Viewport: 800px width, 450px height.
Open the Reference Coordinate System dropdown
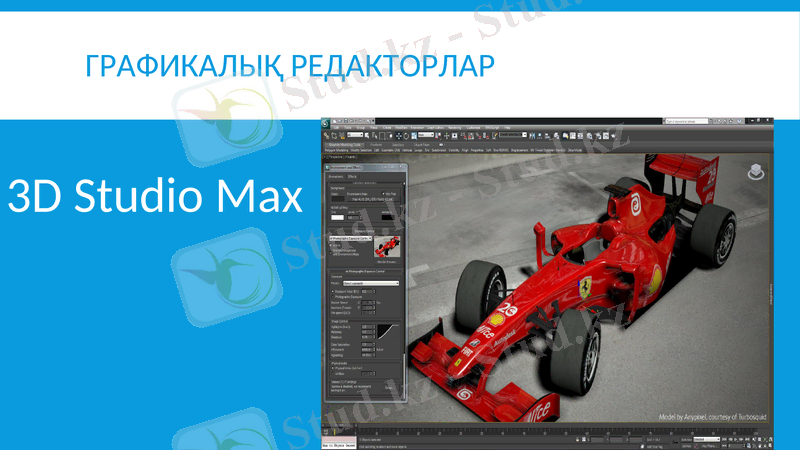tap(426, 135)
